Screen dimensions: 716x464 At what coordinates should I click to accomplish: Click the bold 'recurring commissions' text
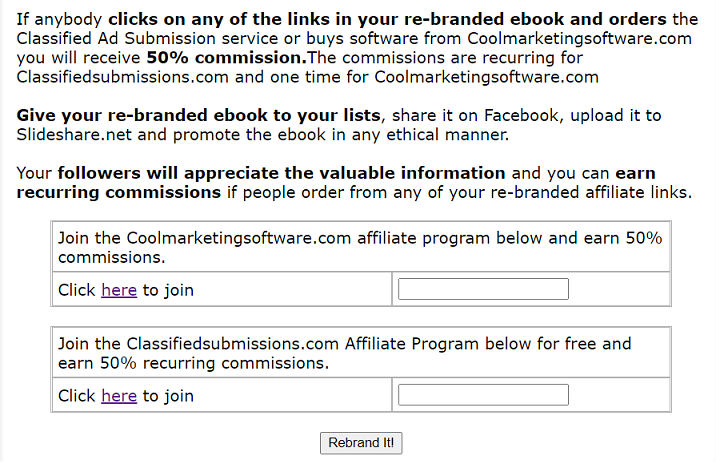[119, 192]
